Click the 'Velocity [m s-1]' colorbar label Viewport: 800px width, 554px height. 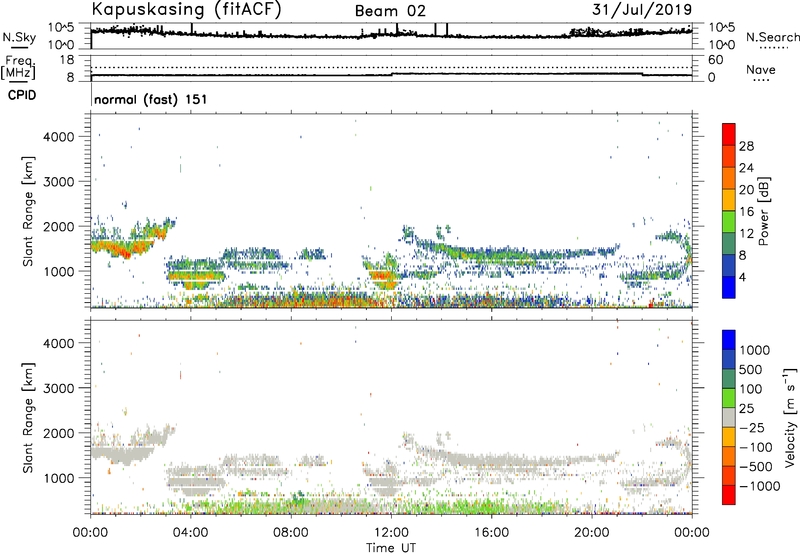[x=790, y=417]
